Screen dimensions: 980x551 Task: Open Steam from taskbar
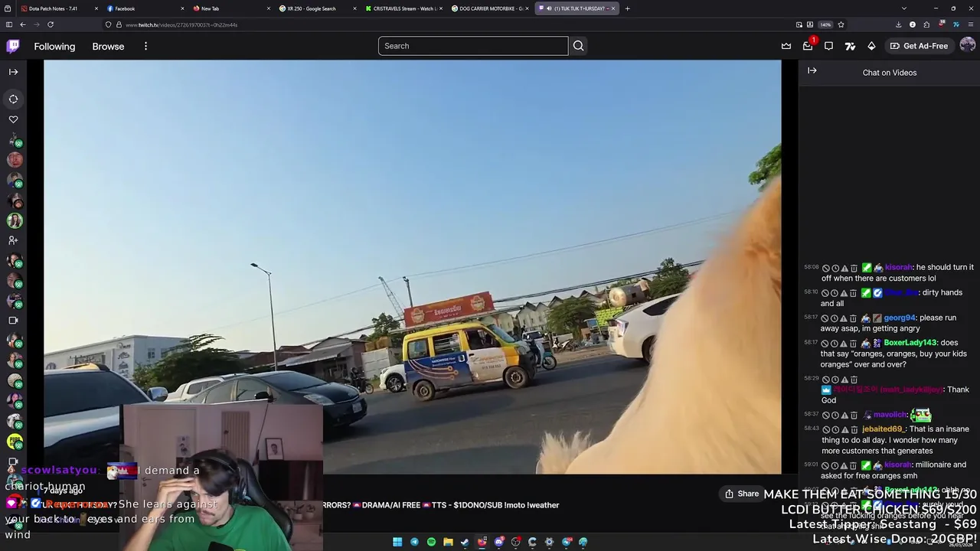(465, 542)
